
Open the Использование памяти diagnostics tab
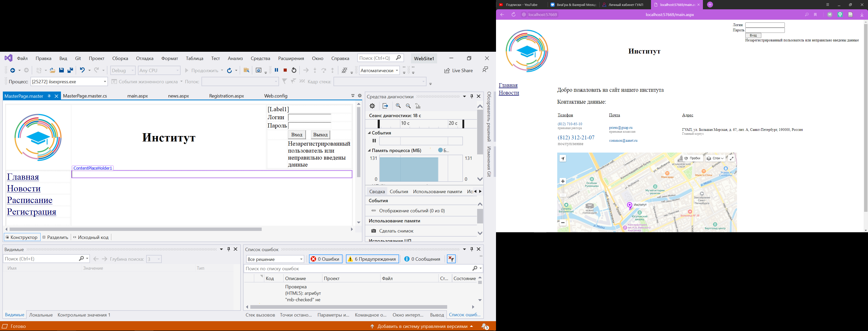[x=437, y=191]
